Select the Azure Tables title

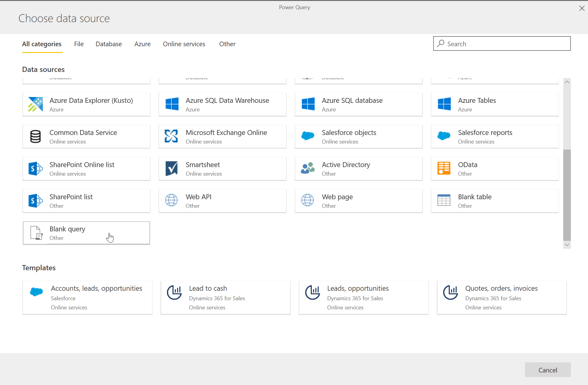click(477, 100)
